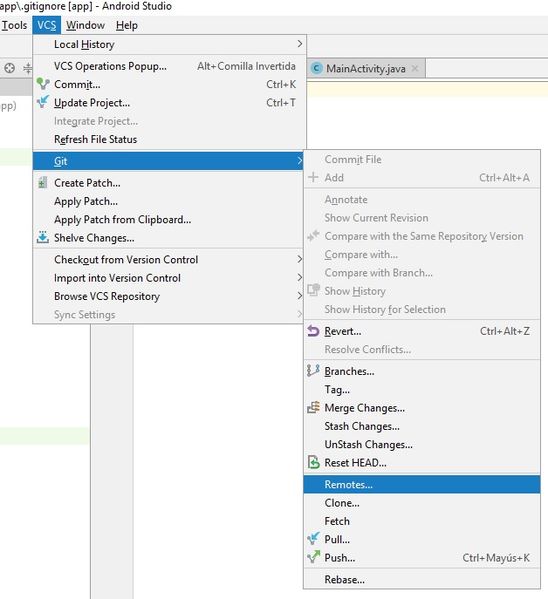The height and width of the screenshot is (599, 548).
Task: Click the Create Patch icon
Action: click(x=43, y=183)
